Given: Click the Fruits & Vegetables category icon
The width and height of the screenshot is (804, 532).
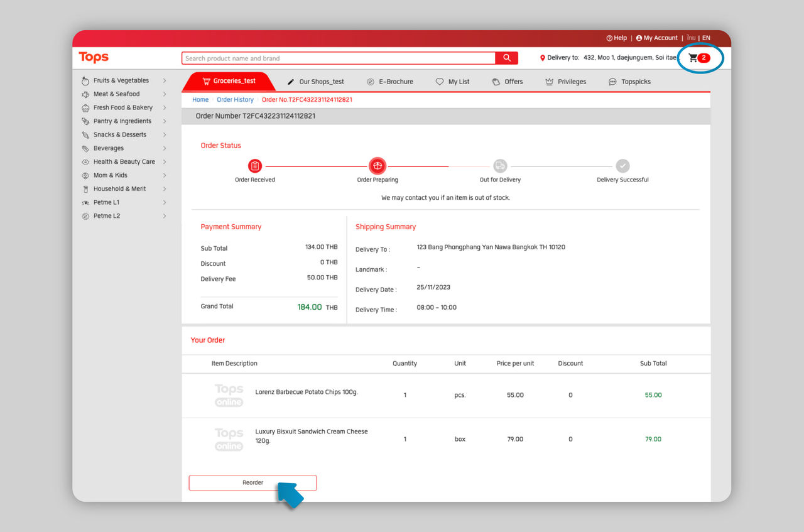Looking at the screenshot, I should pyautogui.click(x=86, y=80).
